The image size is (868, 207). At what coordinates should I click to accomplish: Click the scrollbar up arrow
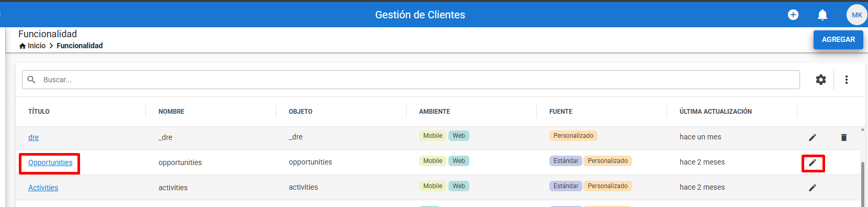[x=863, y=129]
